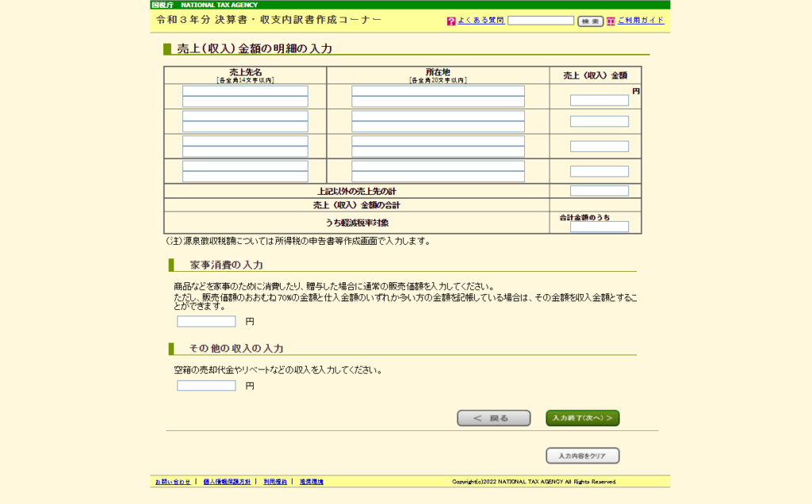
Task: Click the 戻る back button
Action: 493,418
